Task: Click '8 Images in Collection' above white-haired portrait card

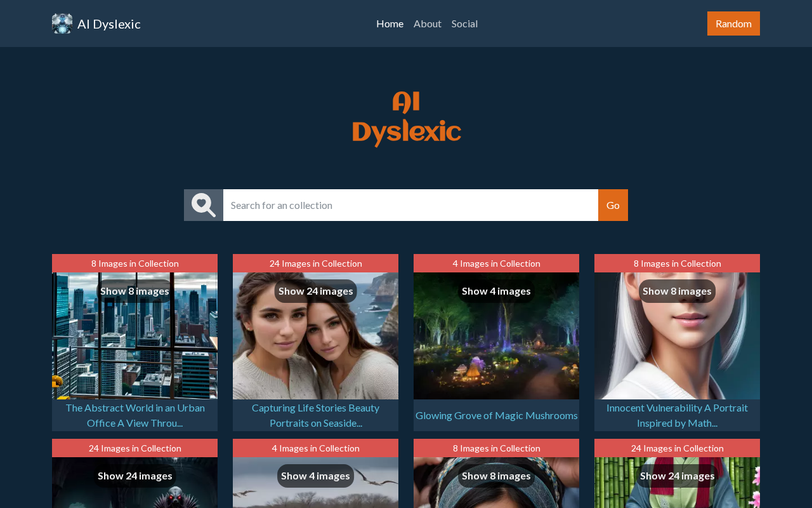Action: click(677, 264)
